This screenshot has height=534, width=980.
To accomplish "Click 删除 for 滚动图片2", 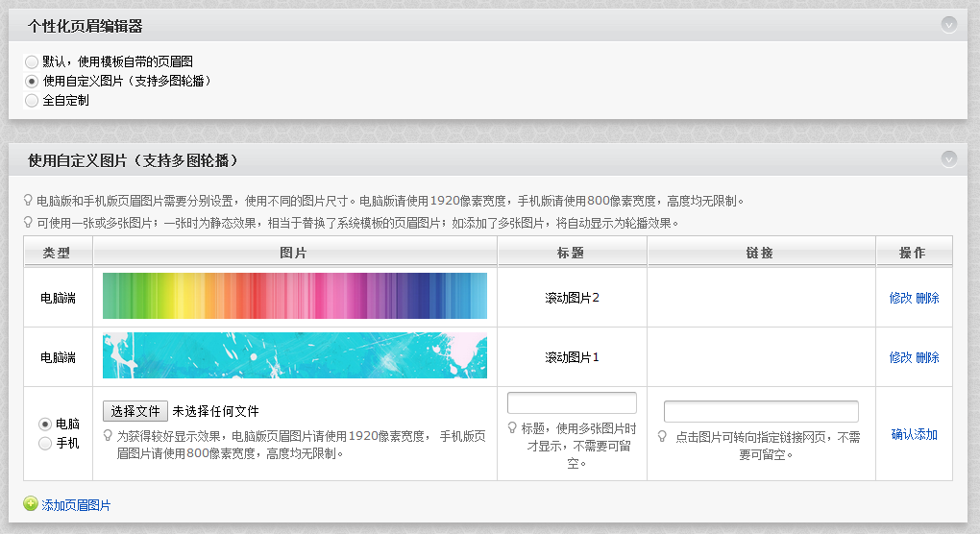I will point(927,298).
